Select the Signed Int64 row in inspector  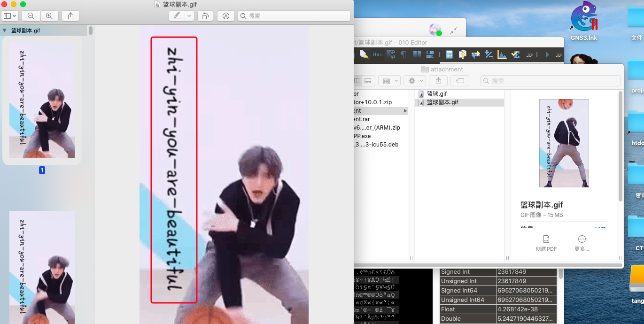click(498, 291)
